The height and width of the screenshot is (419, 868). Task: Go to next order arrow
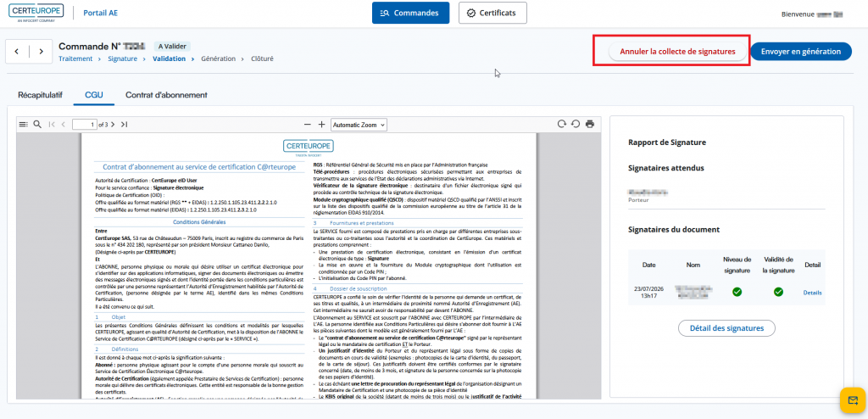(41, 52)
